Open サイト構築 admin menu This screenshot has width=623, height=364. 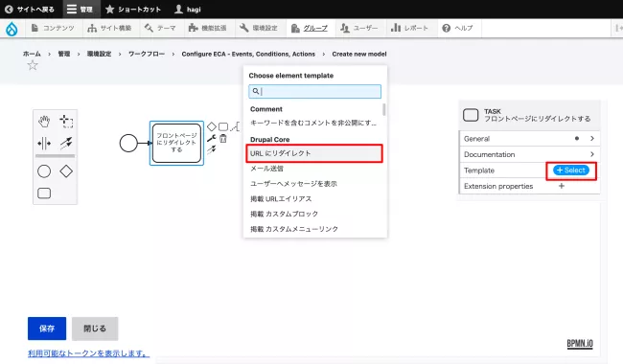point(109,28)
